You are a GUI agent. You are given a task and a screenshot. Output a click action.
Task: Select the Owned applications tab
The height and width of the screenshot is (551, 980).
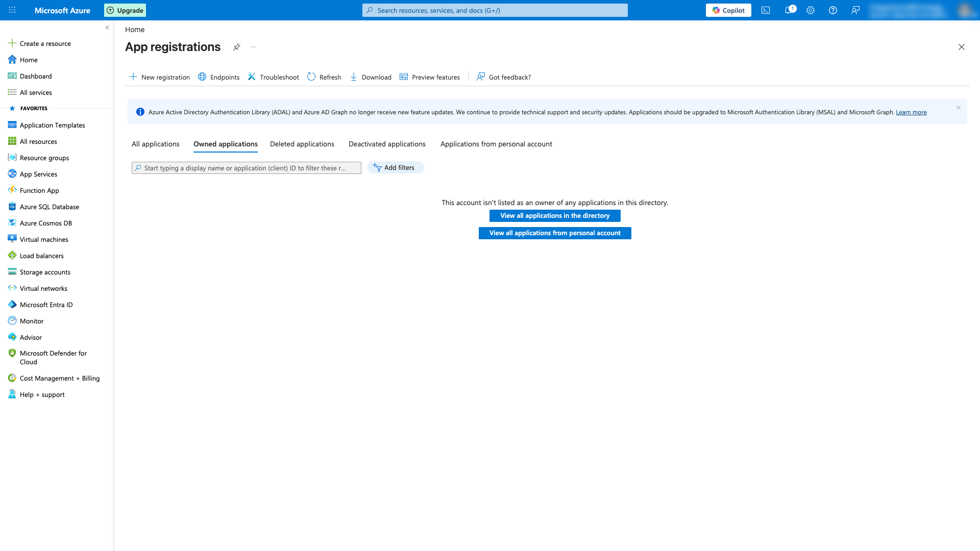pyautogui.click(x=226, y=144)
